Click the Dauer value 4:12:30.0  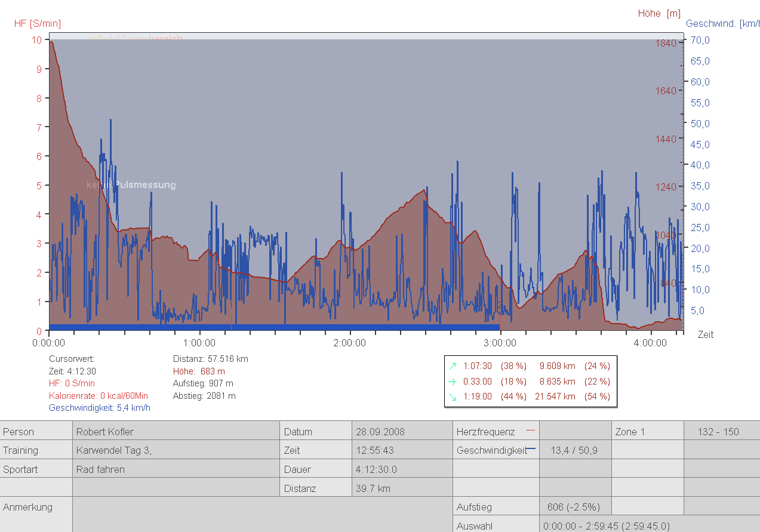pyautogui.click(x=402, y=469)
